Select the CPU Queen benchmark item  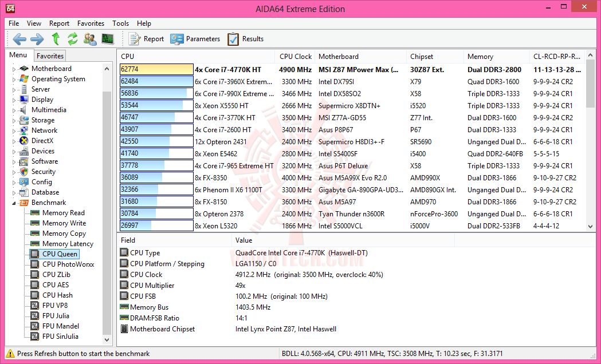click(x=60, y=254)
